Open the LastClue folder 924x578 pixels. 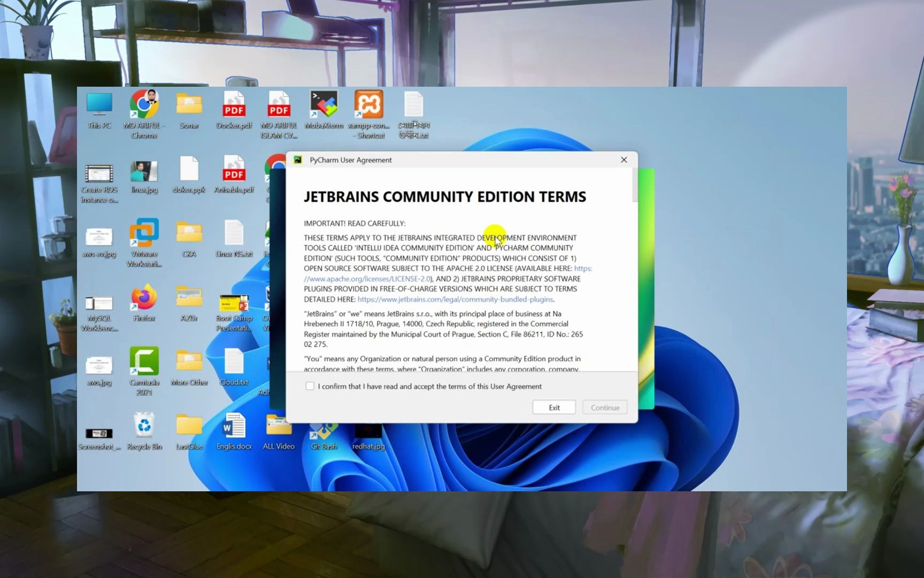point(189,431)
